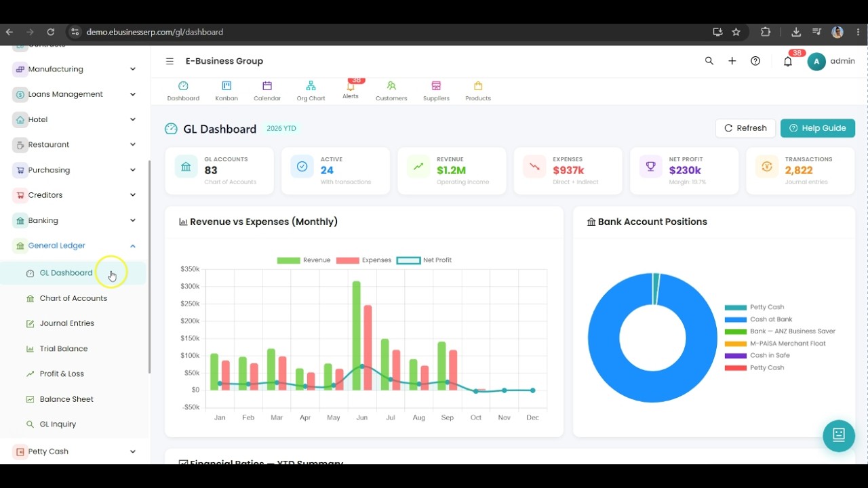Click the browser address bar URL

(x=155, y=32)
